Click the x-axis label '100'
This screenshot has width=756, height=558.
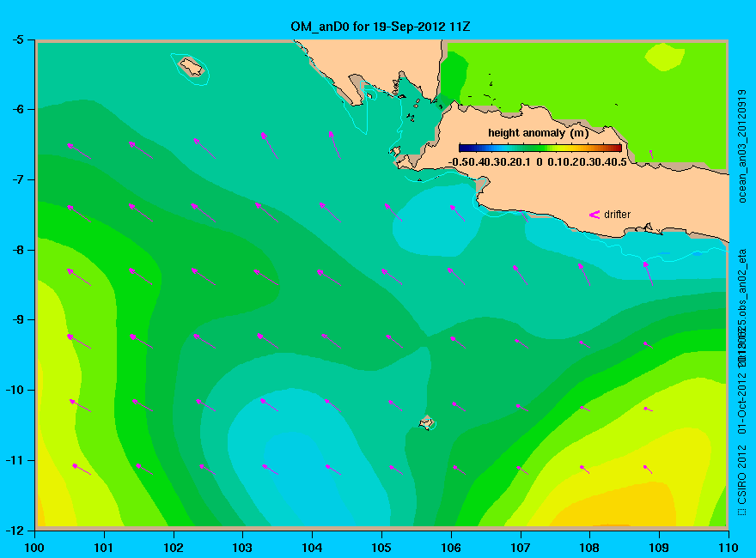[34, 548]
